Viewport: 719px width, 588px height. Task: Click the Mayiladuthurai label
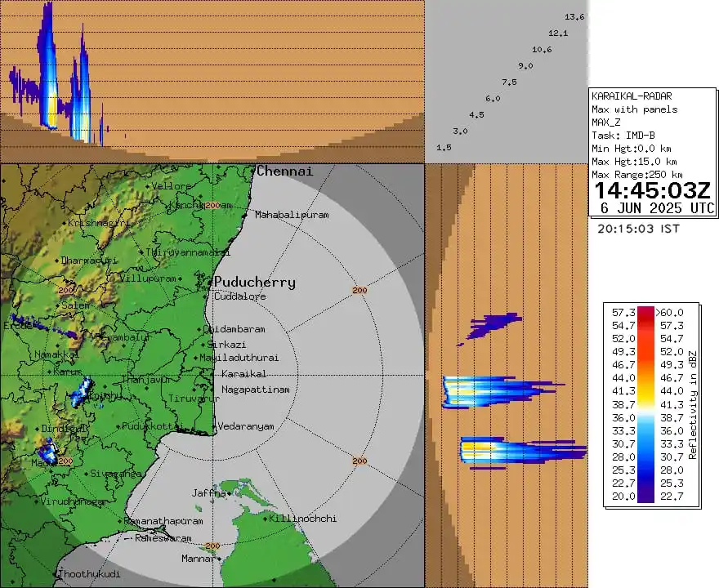click(x=239, y=358)
